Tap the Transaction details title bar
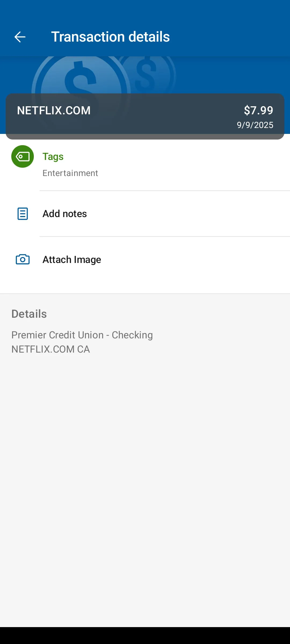The image size is (290, 644). 110,36
